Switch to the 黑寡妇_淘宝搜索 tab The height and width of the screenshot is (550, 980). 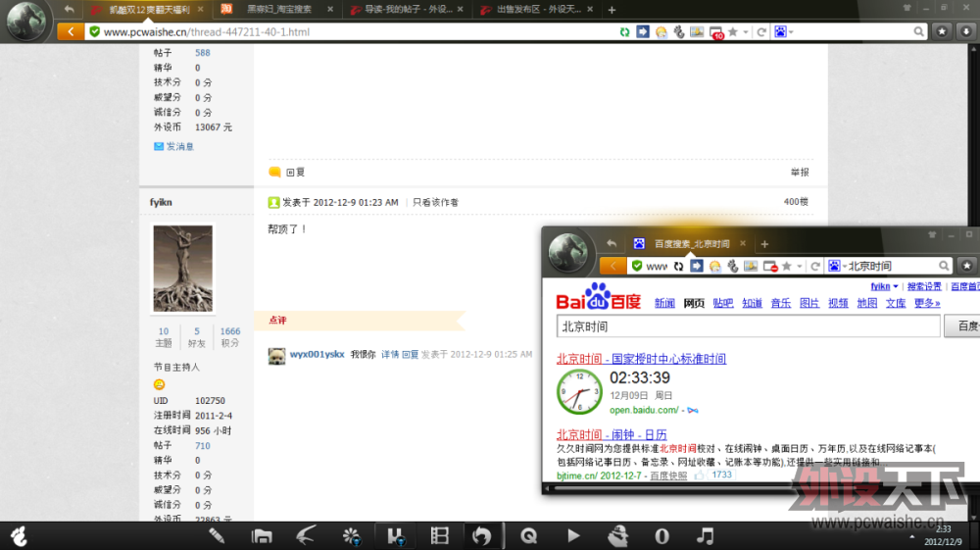(278, 10)
